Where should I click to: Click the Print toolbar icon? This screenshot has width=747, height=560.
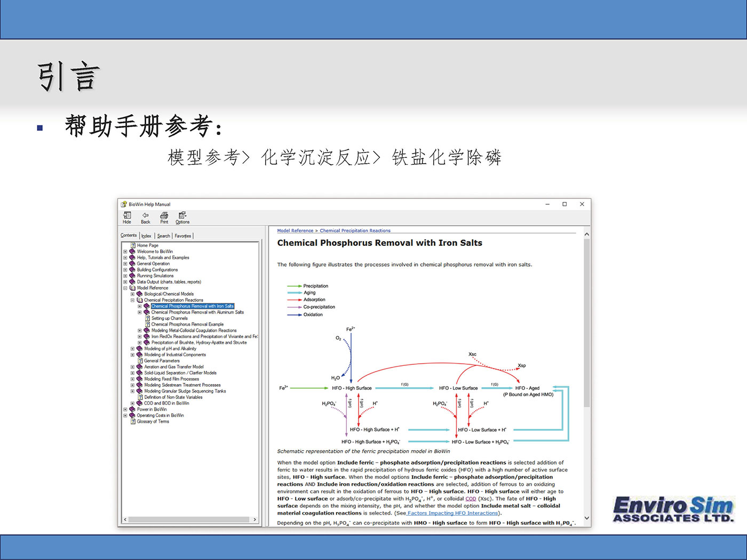coord(164,215)
